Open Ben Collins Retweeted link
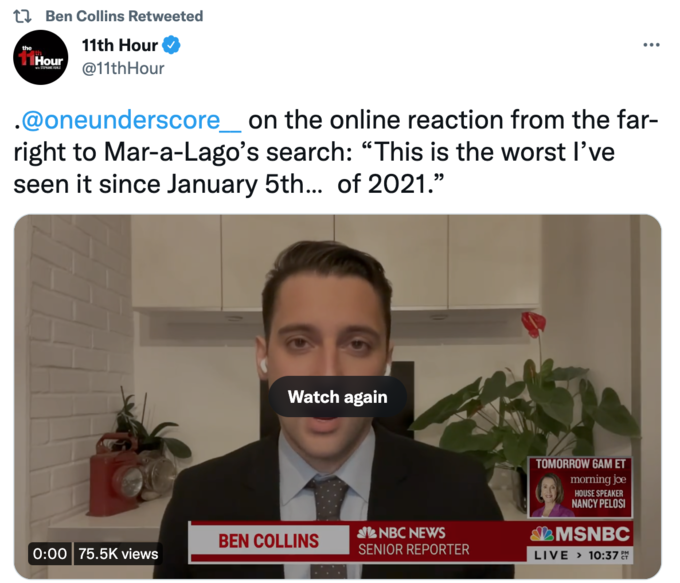 [124, 16]
